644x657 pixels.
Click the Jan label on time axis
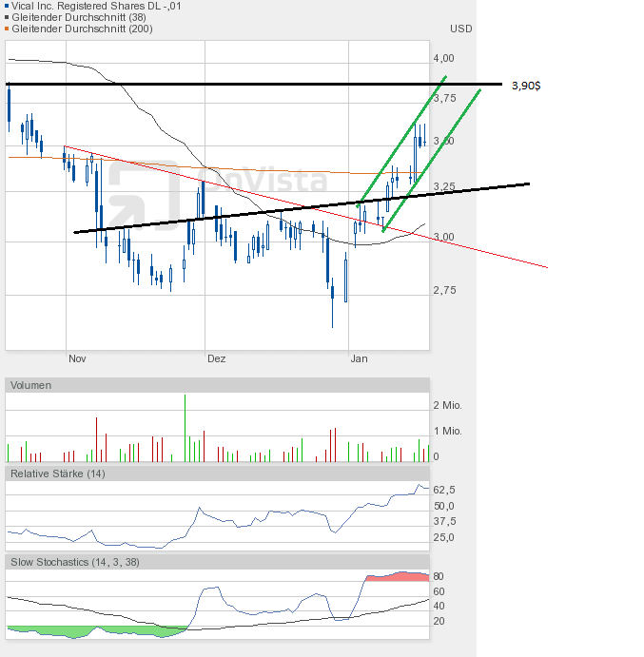359,358
